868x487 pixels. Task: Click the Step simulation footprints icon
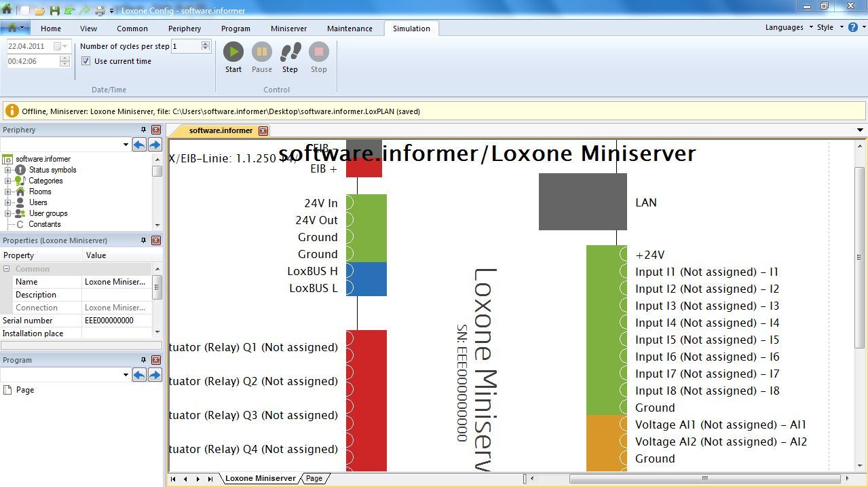click(290, 54)
